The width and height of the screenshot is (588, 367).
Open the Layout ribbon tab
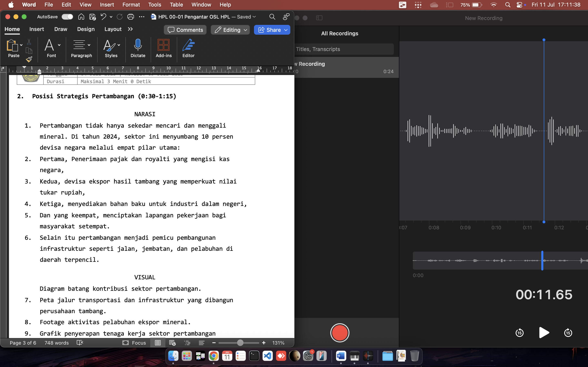pyautogui.click(x=113, y=29)
